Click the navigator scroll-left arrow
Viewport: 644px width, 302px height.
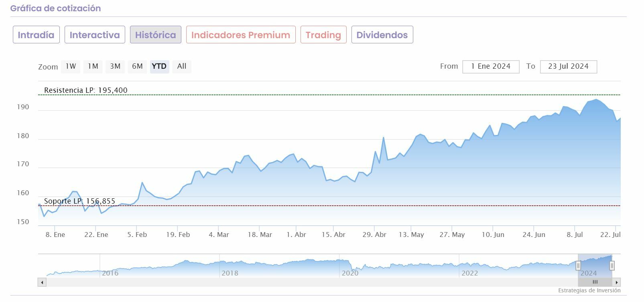click(42, 282)
